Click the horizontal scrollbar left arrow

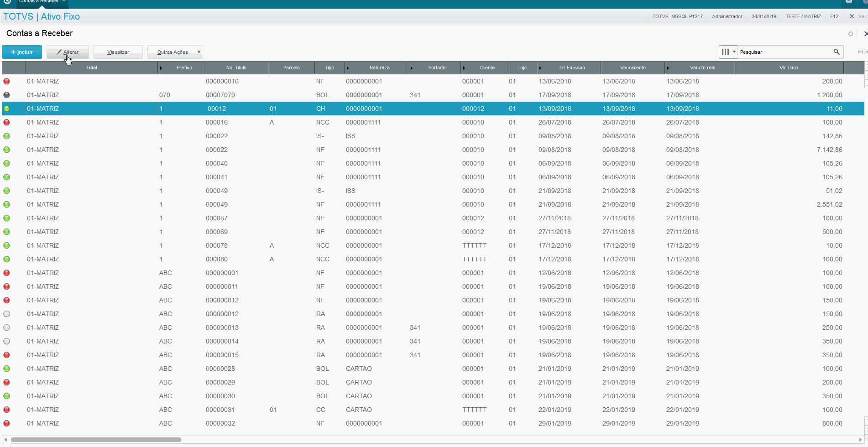5,440
